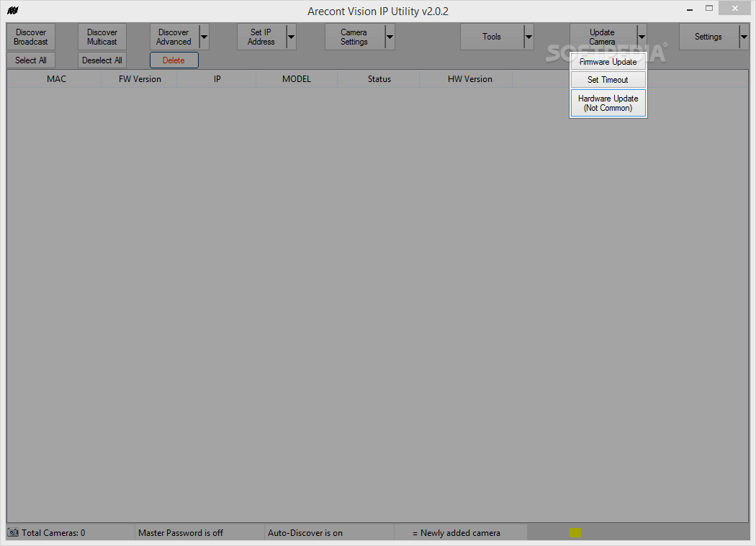Click the MODEL column header
Viewport: 756px width, 546px height.
297,79
